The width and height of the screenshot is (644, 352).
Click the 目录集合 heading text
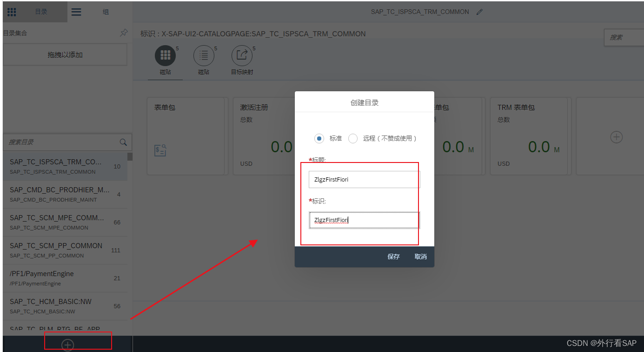[15, 34]
